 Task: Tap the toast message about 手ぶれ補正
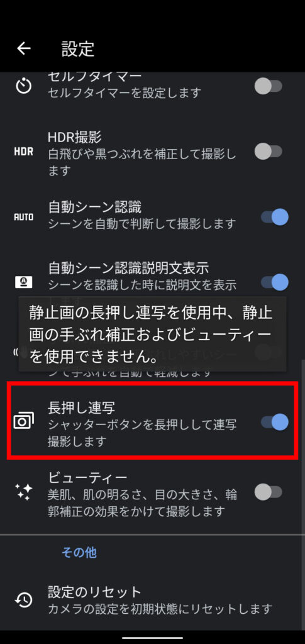click(152, 335)
